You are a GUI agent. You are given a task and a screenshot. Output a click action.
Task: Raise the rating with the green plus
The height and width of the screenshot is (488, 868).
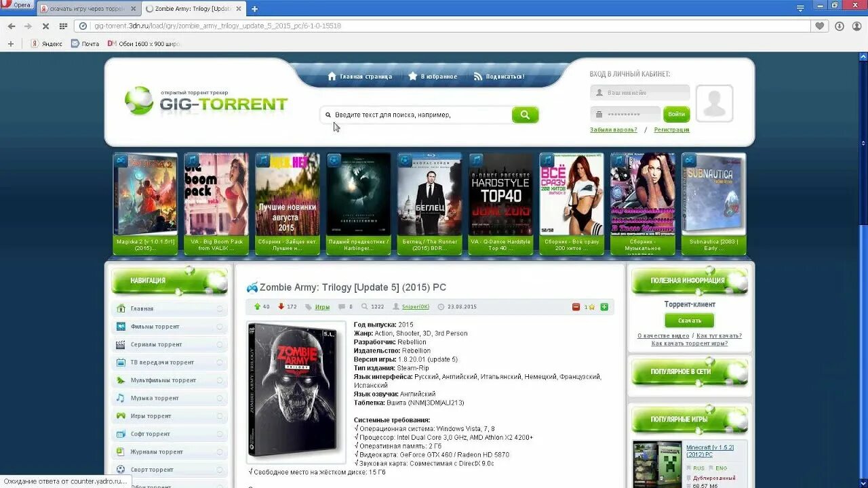pos(604,307)
